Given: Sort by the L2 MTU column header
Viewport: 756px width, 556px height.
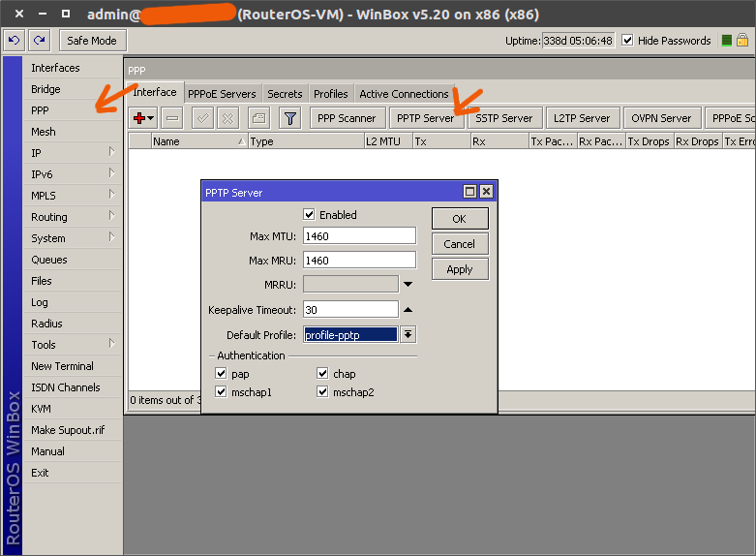Looking at the screenshot, I should tap(388, 141).
